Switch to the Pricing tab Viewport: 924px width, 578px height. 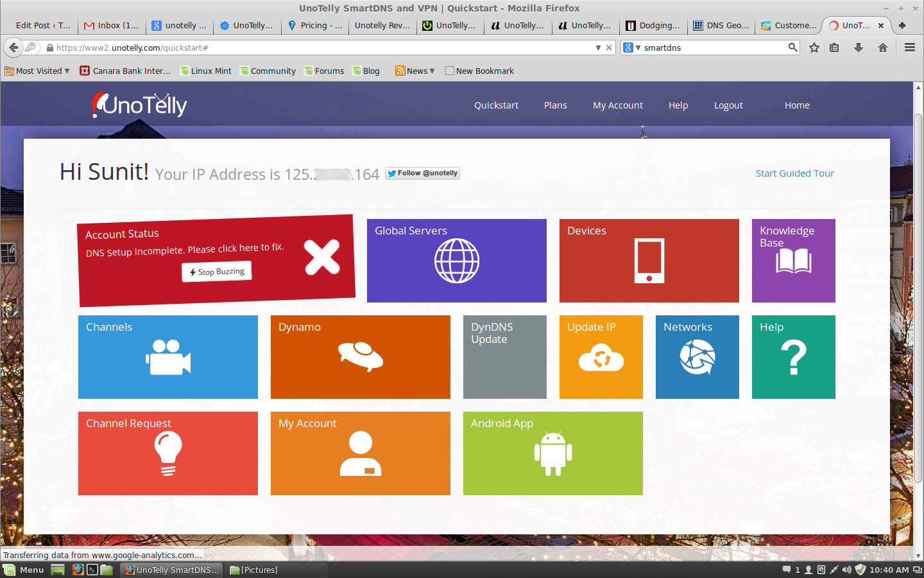314,26
